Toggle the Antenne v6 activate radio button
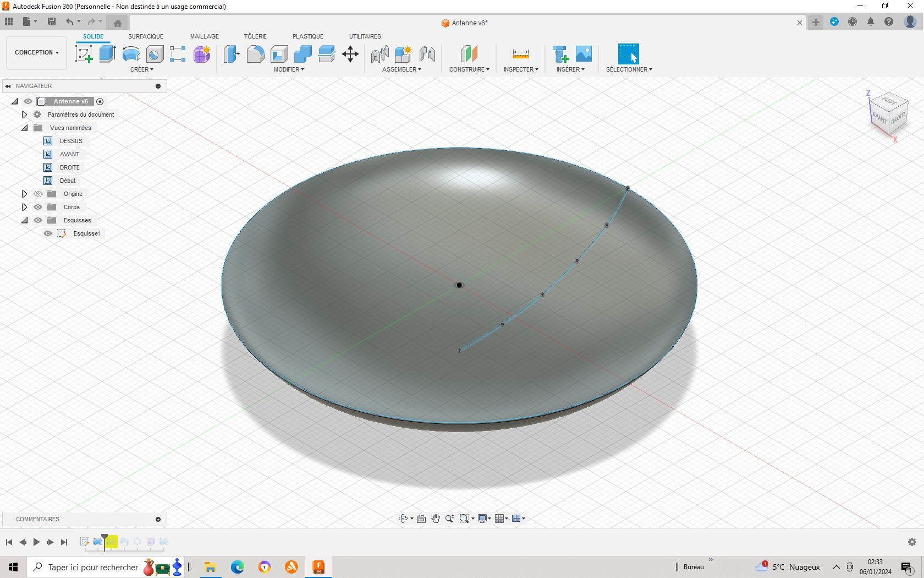The width and height of the screenshot is (924, 578). coord(100,101)
